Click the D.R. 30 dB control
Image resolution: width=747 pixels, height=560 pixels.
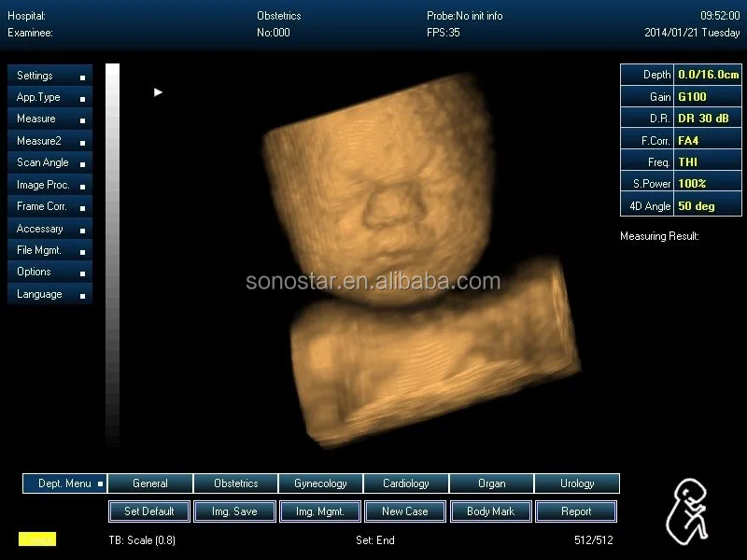(x=680, y=118)
